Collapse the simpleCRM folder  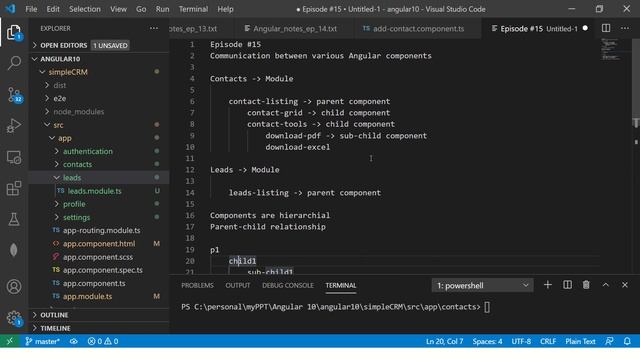[x=99, y=72]
